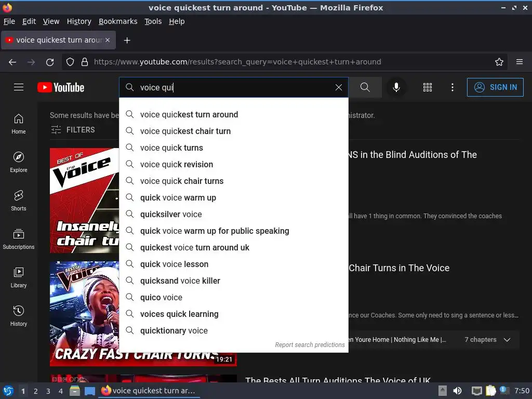Click the YouTube logo

click(61, 87)
